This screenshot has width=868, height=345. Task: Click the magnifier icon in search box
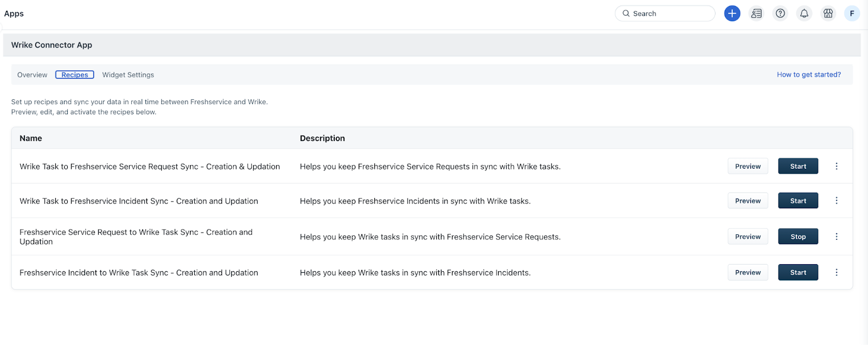[x=626, y=14]
